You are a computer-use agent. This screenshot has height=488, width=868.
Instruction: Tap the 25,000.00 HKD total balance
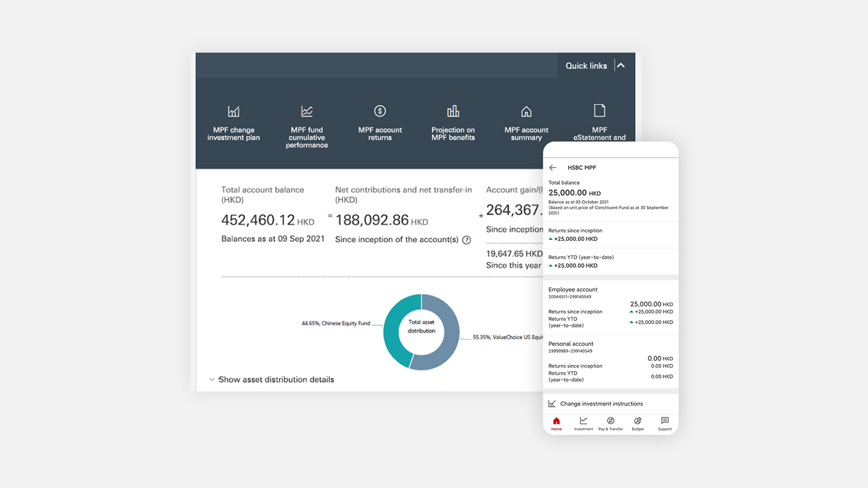(x=575, y=193)
